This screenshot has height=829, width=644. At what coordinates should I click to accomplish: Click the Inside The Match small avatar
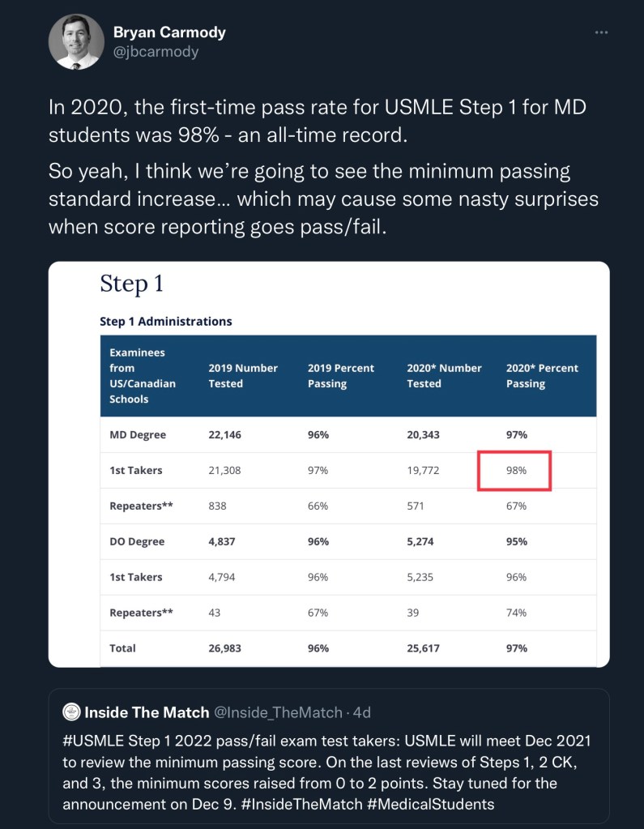tap(71, 712)
